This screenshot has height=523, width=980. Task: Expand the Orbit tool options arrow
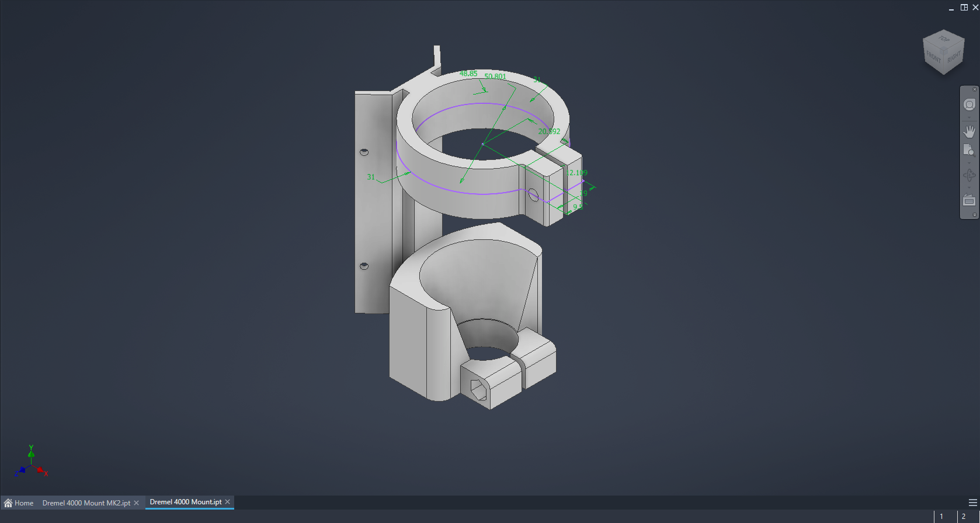(x=969, y=187)
